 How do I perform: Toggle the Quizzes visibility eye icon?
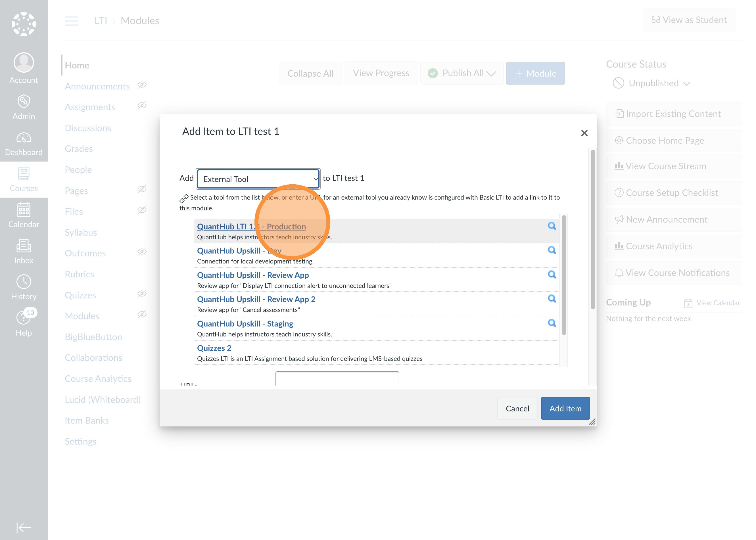[x=142, y=294]
